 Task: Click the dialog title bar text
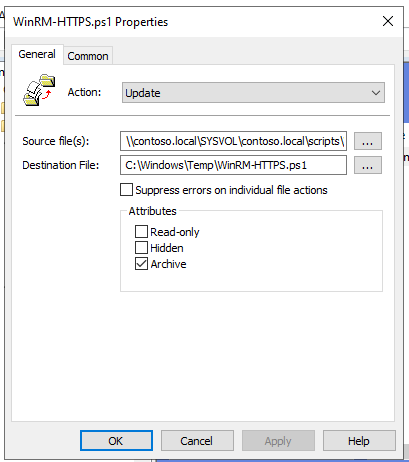[90, 22]
